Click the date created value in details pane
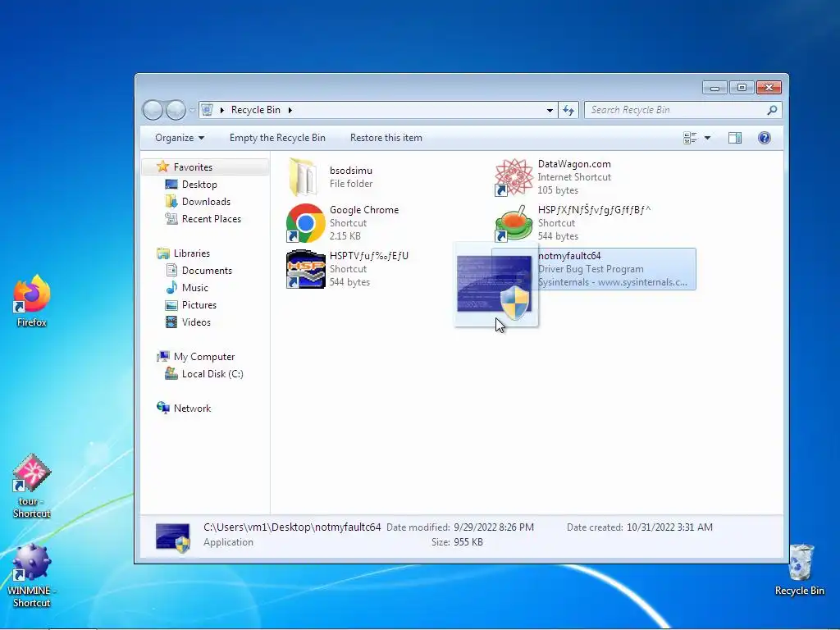 click(x=669, y=527)
